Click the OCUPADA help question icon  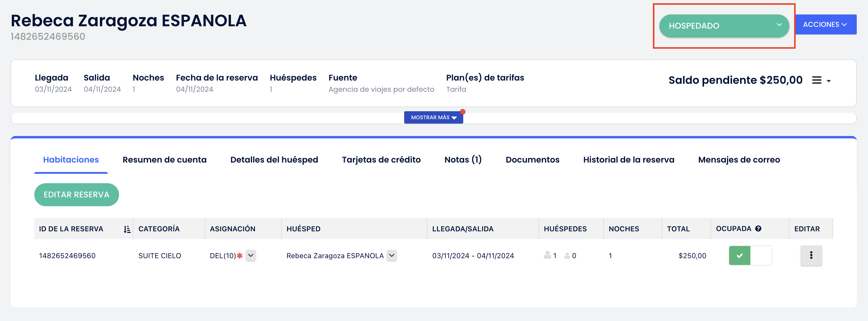(x=758, y=228)
